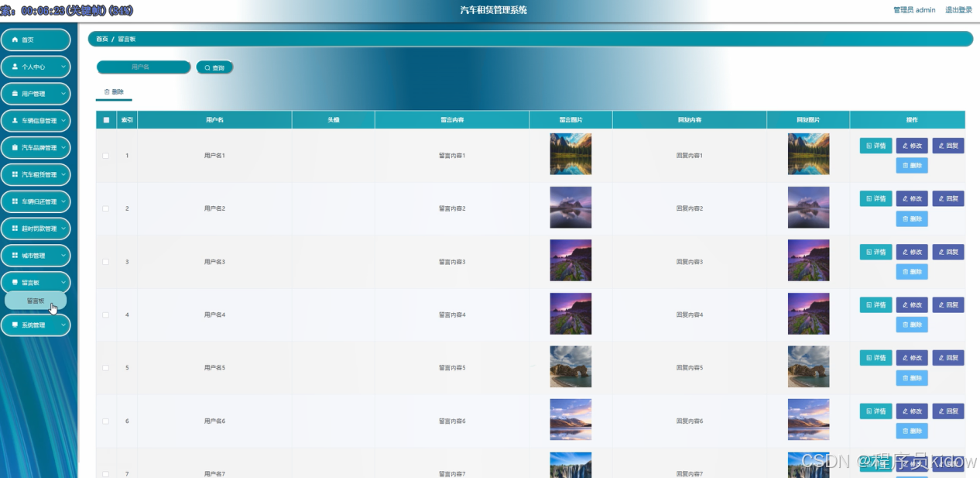Open 留言图片 thumbnail in row 1
Image resolution: width=980 pixels, height=478 pixels.
click(571, 154)
